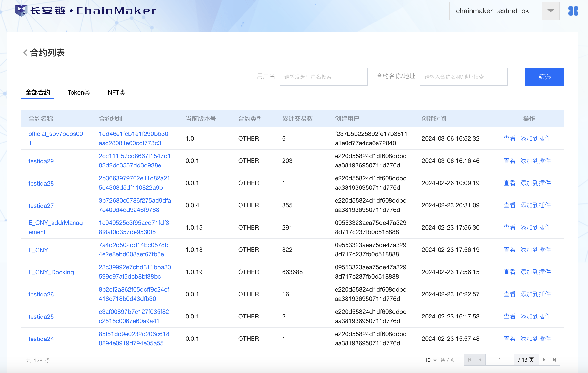Viewport: 588px width, 373px height.
Task: Click 查看 for contract testida29
Action: [x=509, y=161]
